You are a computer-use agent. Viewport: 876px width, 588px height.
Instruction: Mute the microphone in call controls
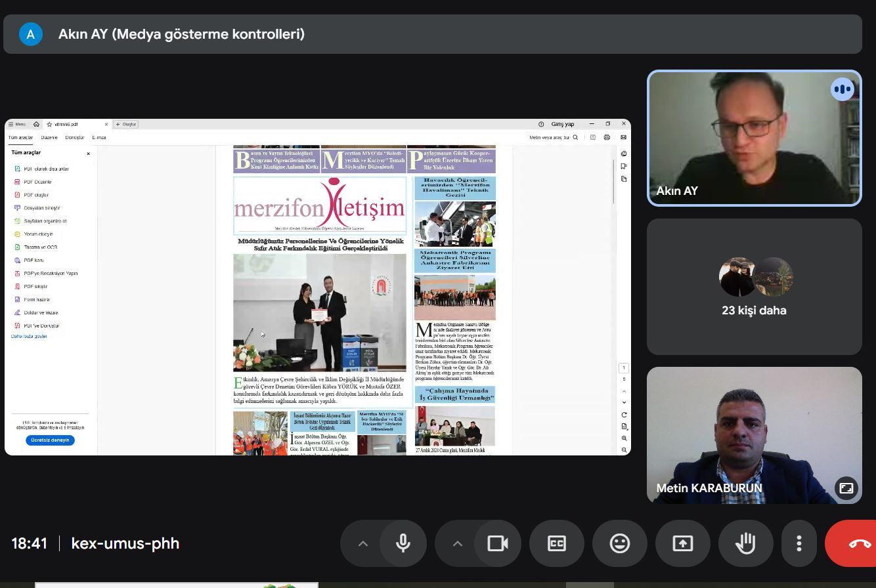point(403,543)
